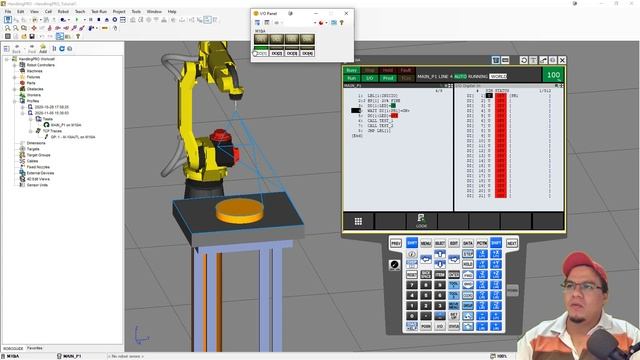Click keypad digit 7 on pendant
The height and width of the screenshot is (360, 640).
point(412,285)
